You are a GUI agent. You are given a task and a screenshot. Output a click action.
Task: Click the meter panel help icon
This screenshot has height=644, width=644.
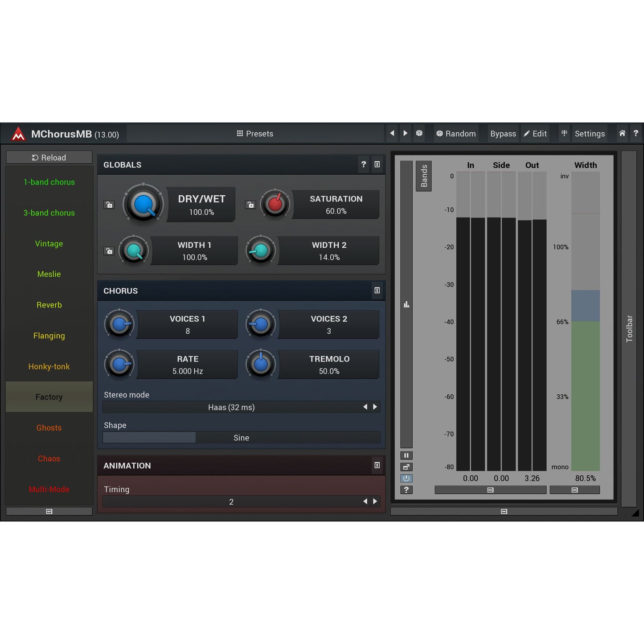tap(406, 490)
